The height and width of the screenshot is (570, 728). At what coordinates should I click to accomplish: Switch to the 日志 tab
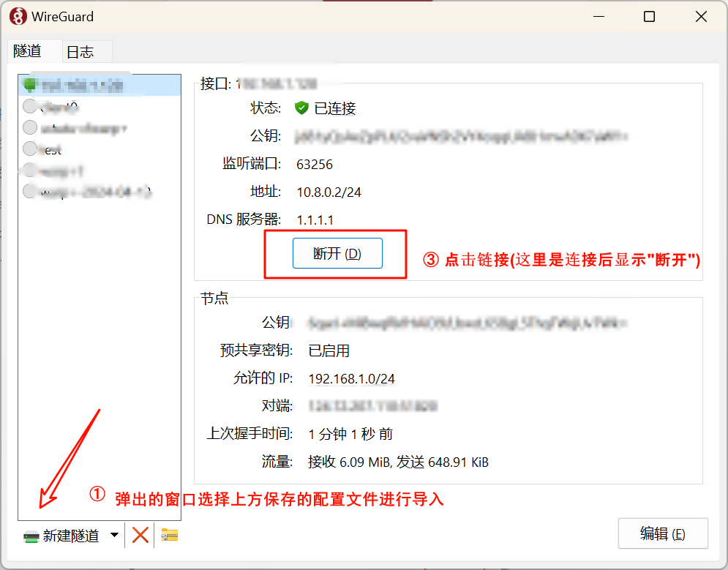80,51
